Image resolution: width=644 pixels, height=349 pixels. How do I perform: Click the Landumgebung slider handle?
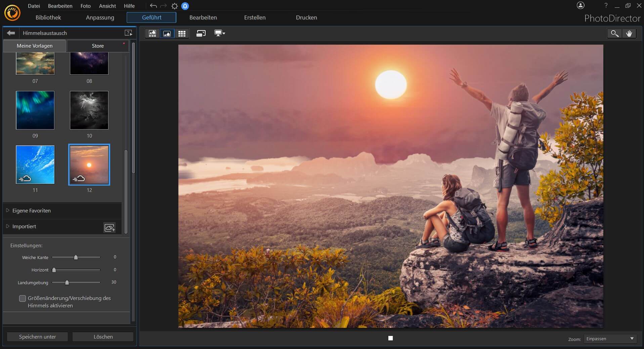click(67, 283)
